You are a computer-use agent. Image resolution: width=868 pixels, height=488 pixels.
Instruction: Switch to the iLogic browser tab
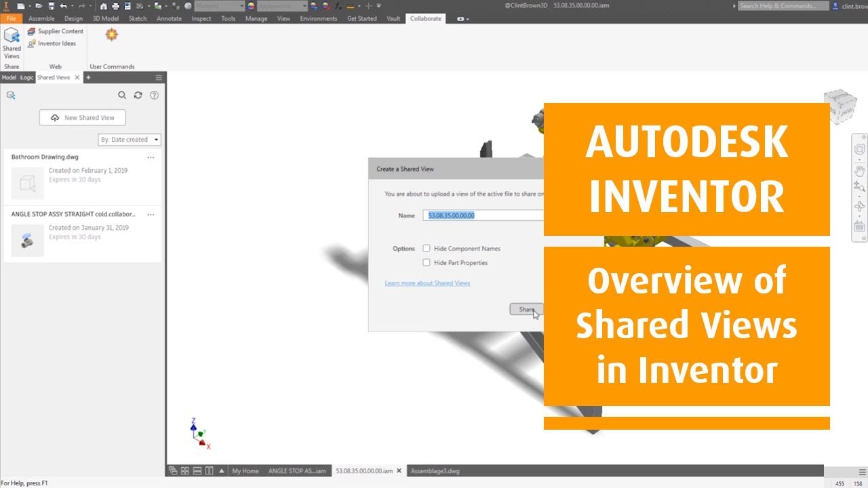click(x=26, y=77)
